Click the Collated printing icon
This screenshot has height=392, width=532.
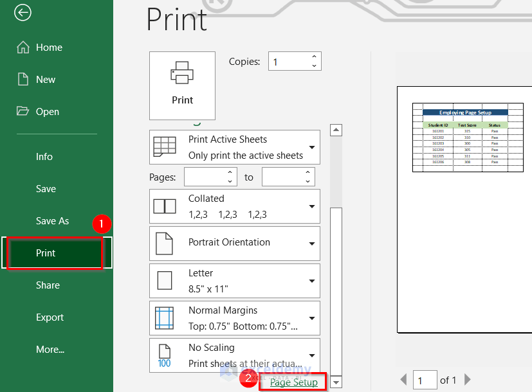pyautogui.click(x=165, y=206)
